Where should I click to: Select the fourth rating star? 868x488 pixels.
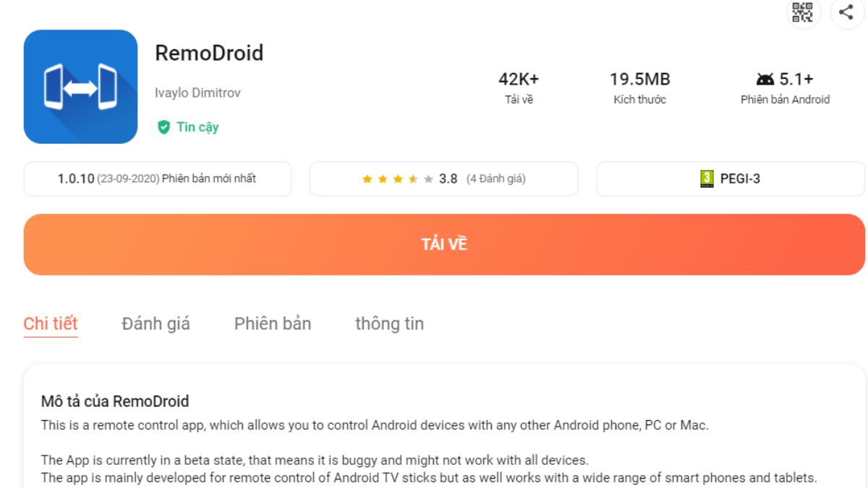pos(413,179)
